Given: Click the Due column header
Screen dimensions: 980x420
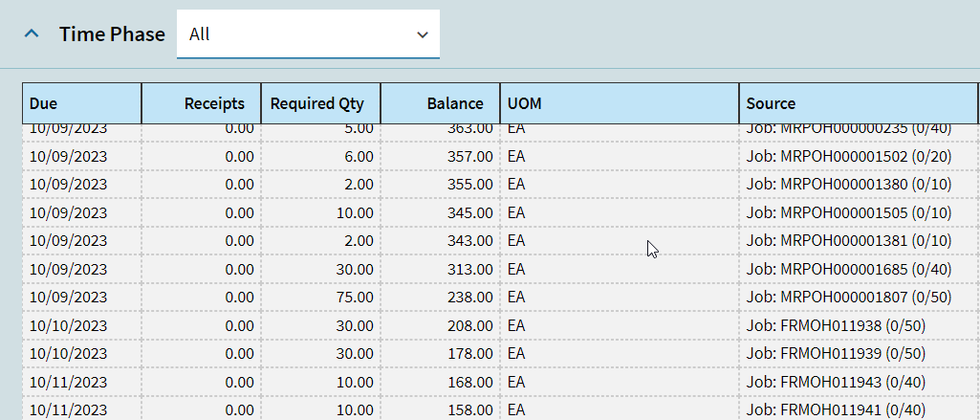Looking at the screenshot, I should click(82, 103).
